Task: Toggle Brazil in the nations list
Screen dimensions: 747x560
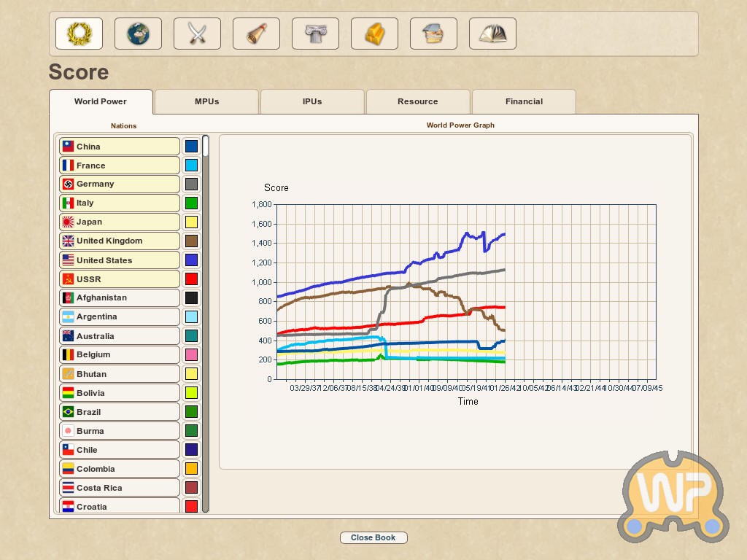Action: pyautogui.click(x=120, y=412)
